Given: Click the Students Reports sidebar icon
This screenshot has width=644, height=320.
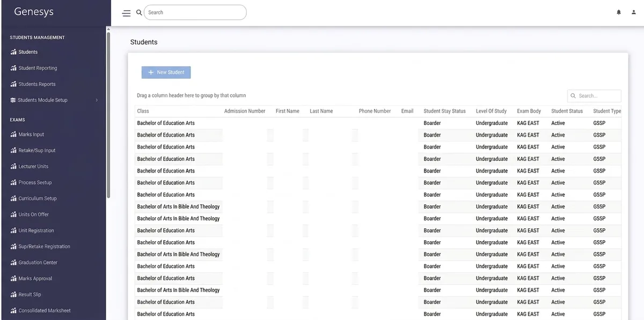Looking at the screenshot, I should coord(13,84).
